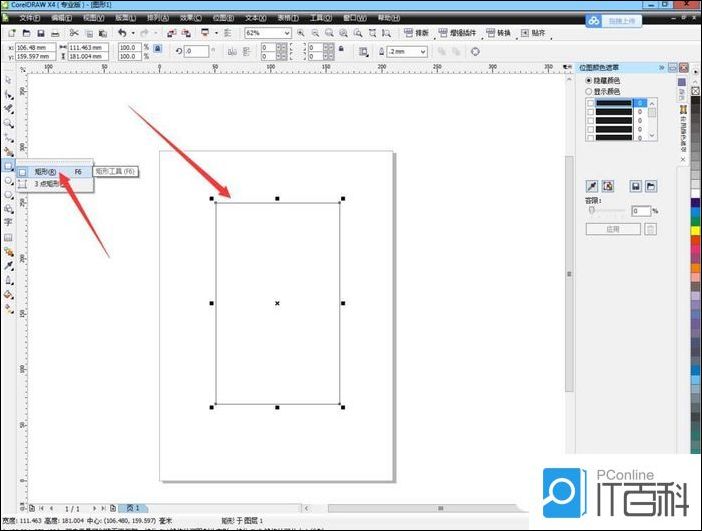This screenshot has height=531, width=702.
Task: Check the second color mask checkbox
Action: pyautogui.click(x=591, y=112)
